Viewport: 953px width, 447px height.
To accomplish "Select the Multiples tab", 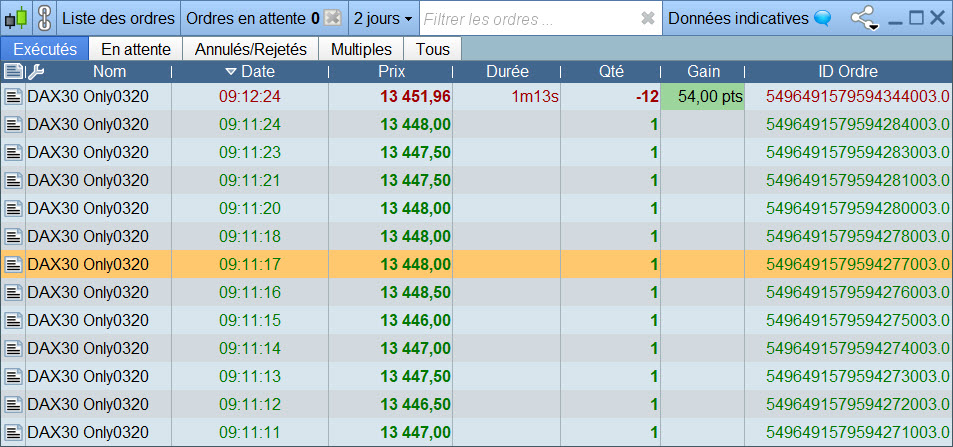I will tap(361, 49).
